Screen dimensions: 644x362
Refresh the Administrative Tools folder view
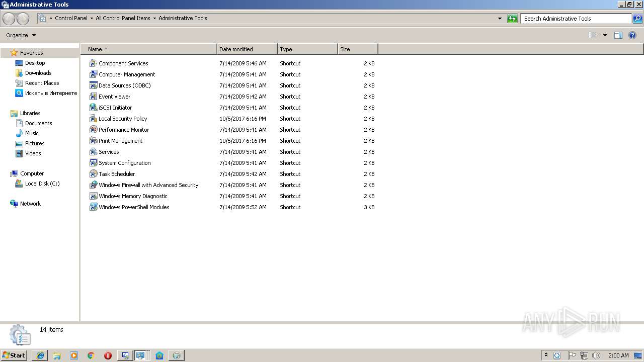pos(512,19)
